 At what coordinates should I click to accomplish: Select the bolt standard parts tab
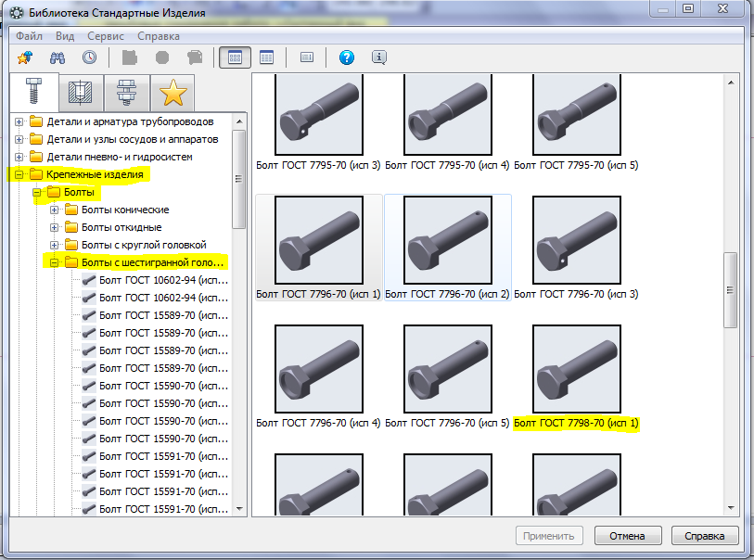click(34, 92)
